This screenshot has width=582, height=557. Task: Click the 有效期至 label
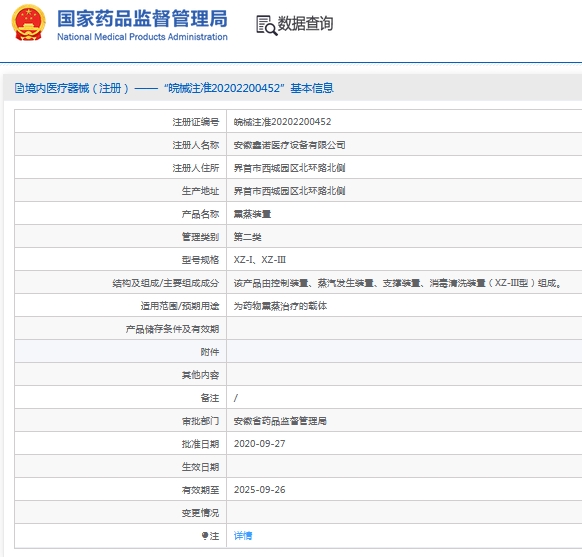200,490
